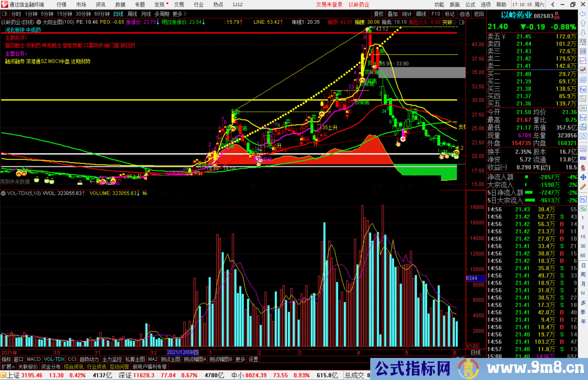Select the 60分钟 period
Image resolution: width=588 pixels, height=380 pixels.
(x=102, y=14)
